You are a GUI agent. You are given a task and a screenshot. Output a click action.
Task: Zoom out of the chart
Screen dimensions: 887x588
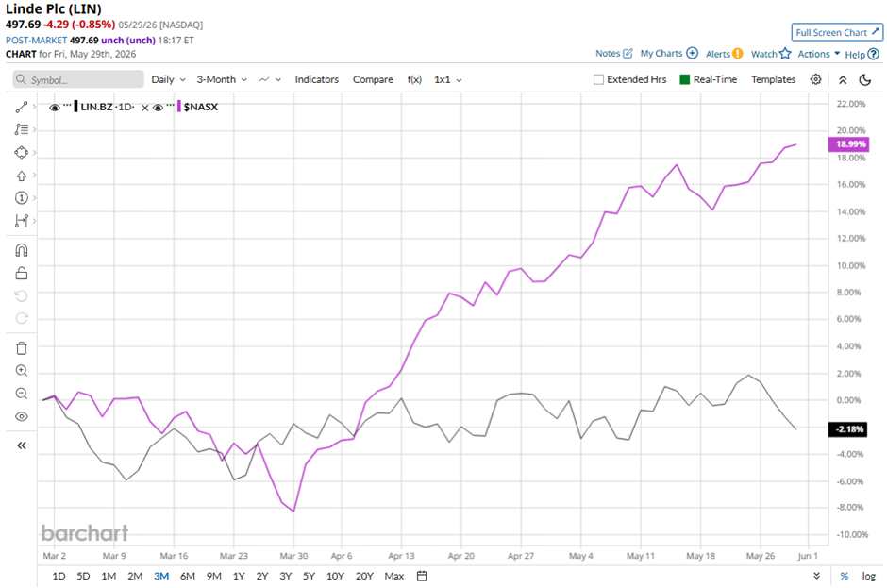[22, 394]
